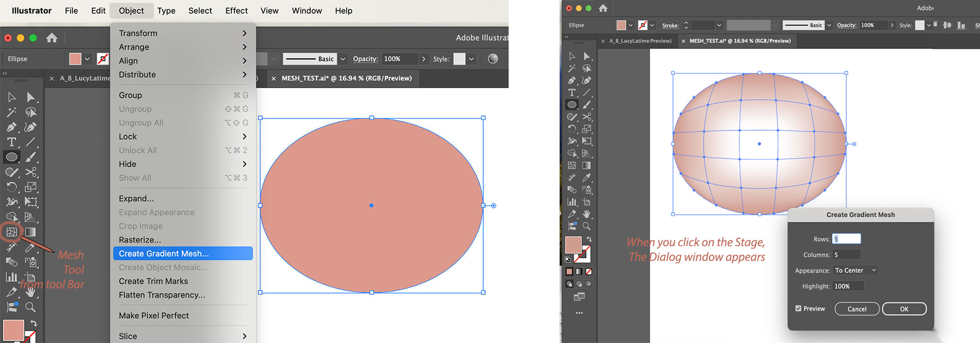Open Recolor Artwork color wheel icon

pyautogui.click(x=493, y=59)
